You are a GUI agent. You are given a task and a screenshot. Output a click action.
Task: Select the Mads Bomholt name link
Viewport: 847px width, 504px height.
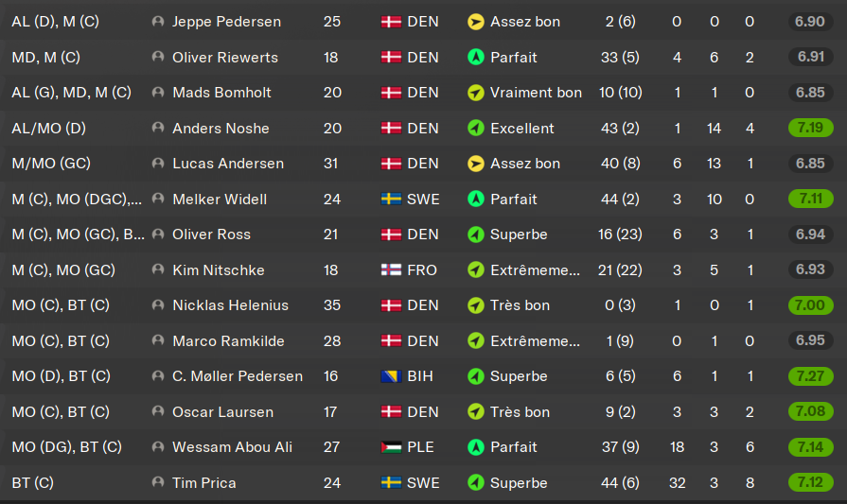pos(221,93)
